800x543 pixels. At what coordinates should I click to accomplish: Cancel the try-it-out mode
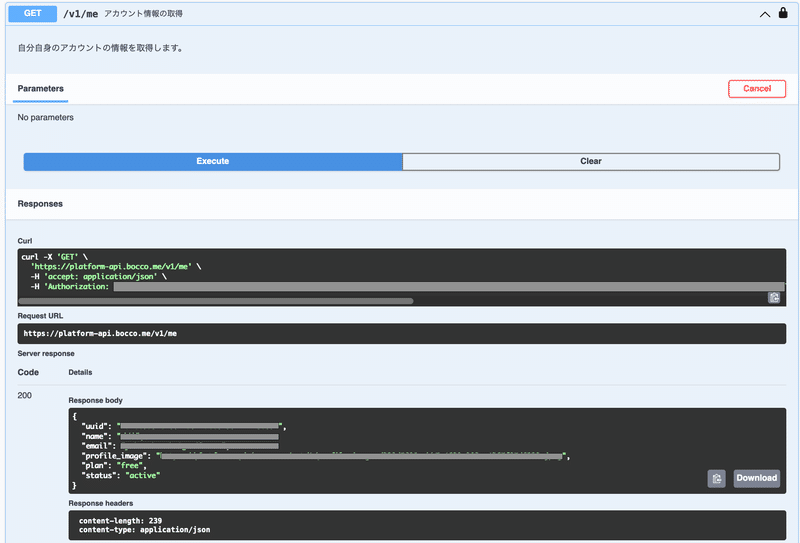click(757, 89)
